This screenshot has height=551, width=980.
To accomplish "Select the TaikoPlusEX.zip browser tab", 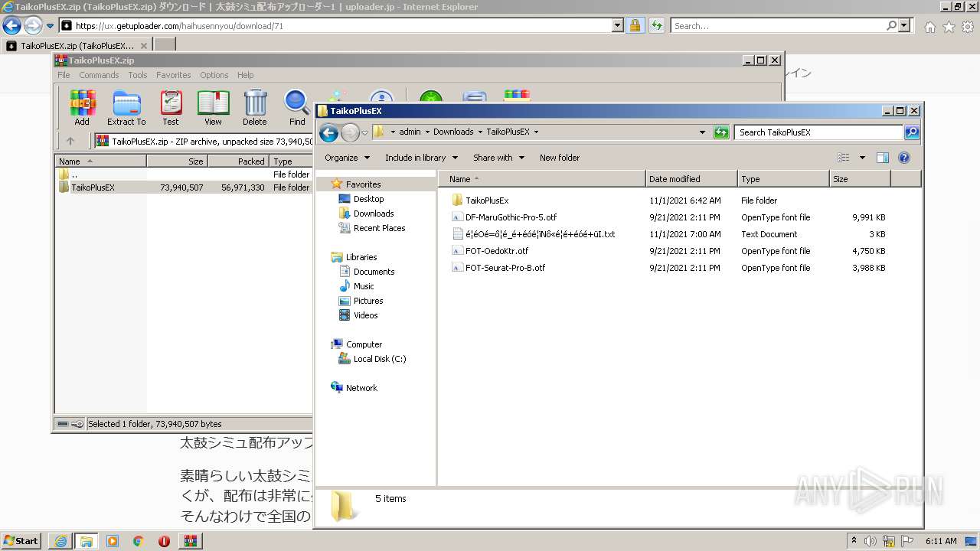I will click(x=77, y=45).
